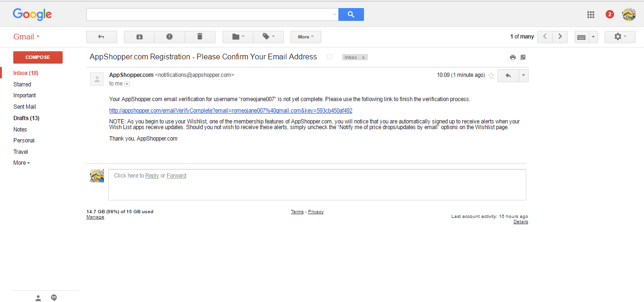The height and width of the screenshot is (302, 644).
Task: Show recipient details arrow next to "to me"
Action: click(127, 84)
